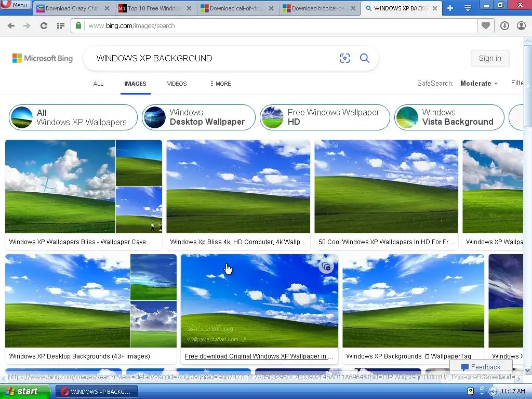
Task: Click the browser forward arrow
Action: [x=27, y=26]
